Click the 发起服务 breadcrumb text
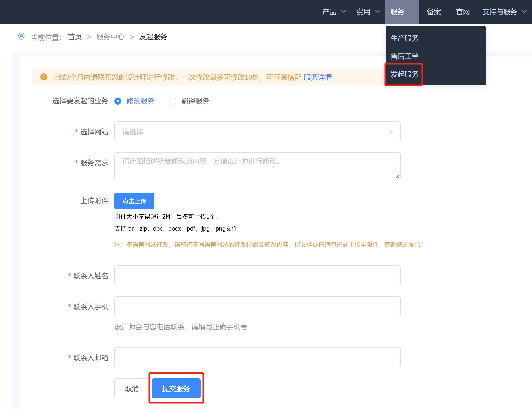The height and width of the screenshot is (409, 532). [x=153, y=37]
